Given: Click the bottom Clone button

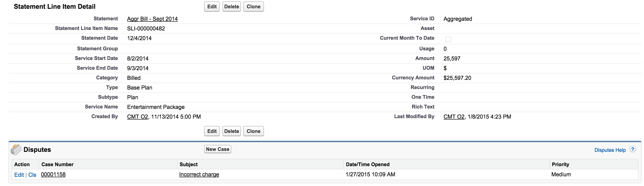Looking at the screenshot, I should coord(254,131).
